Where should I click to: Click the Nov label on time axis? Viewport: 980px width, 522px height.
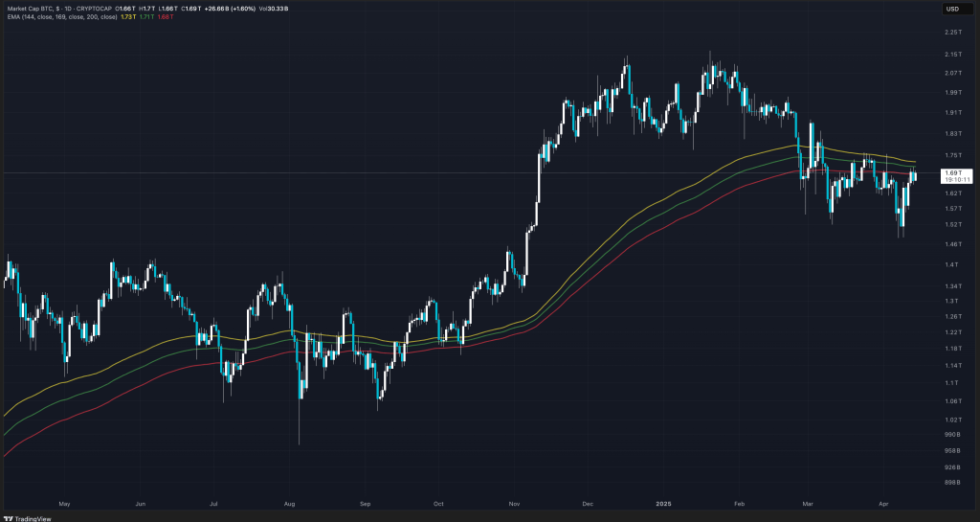click(514, 502)
